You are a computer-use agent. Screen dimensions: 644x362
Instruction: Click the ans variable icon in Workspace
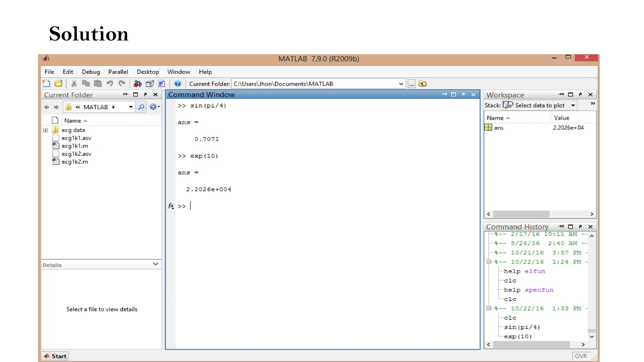[488, 127]
